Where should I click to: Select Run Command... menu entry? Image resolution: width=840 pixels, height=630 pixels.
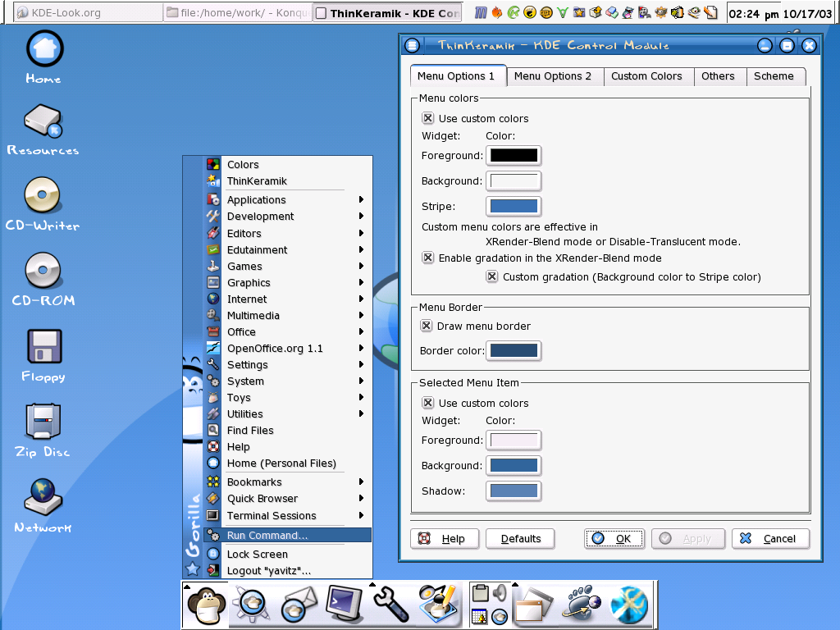288,535
